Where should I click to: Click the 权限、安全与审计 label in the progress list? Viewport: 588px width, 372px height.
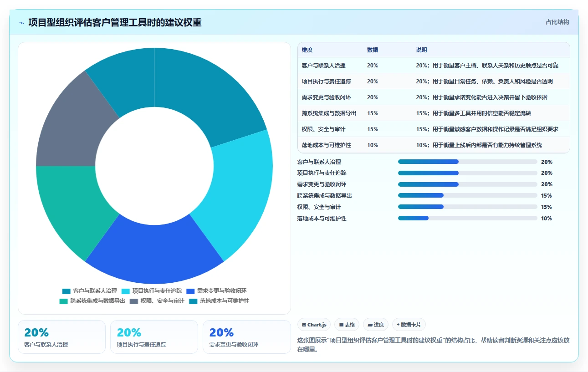(319, 207)
